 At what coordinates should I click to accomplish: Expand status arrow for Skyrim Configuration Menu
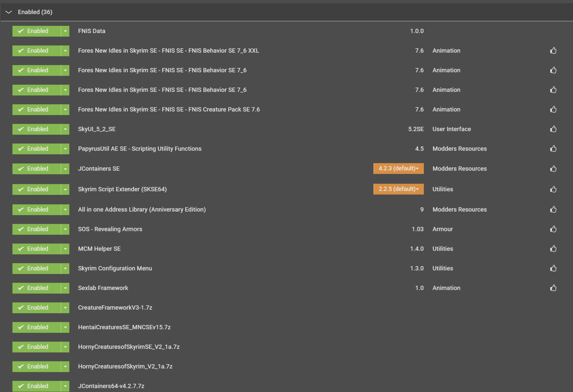tap(65, 269)
